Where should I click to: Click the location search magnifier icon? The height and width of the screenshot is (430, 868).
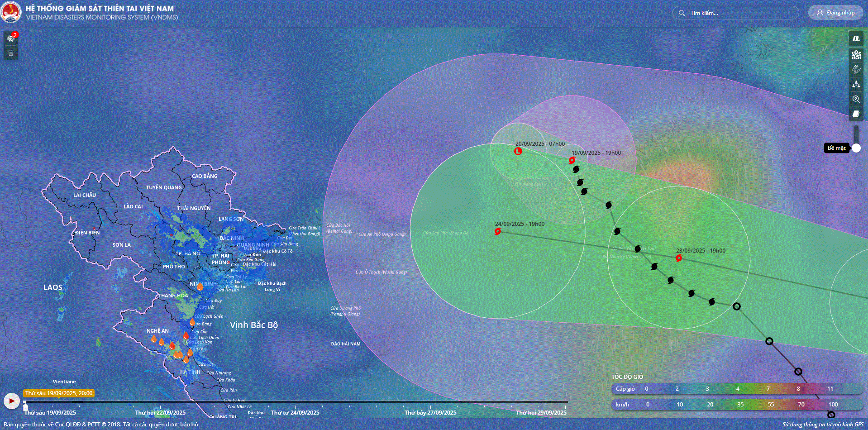(x=856, y=99)
